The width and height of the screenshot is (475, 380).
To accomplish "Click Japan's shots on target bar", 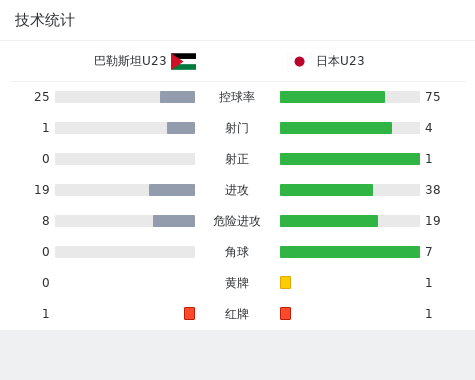I will [x=350, y=159].
